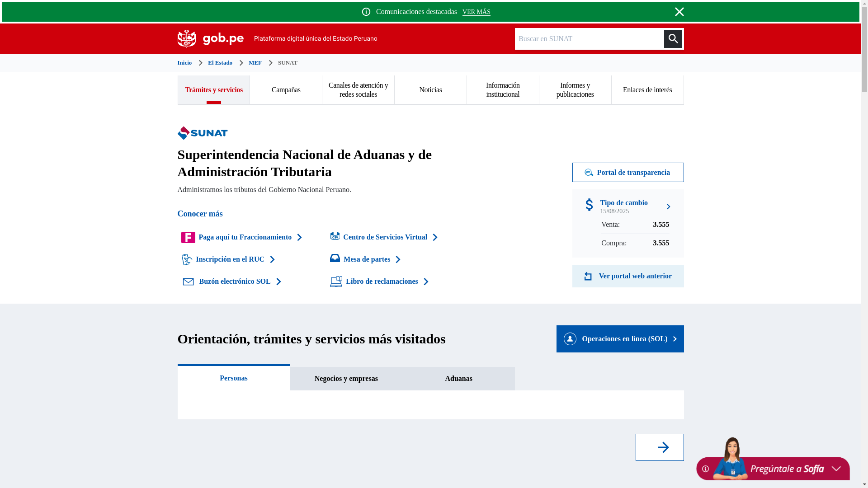Close the Comunicaciones destacadas banner
The height and width of the screenshot is (488, 868).
[x=679, y=12]
